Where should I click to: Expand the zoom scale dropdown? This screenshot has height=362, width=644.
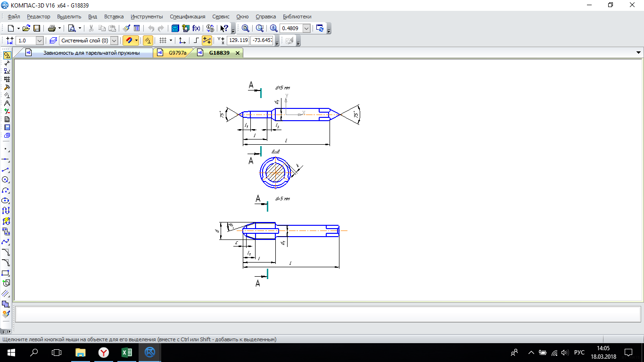click(x=306, y=28)
